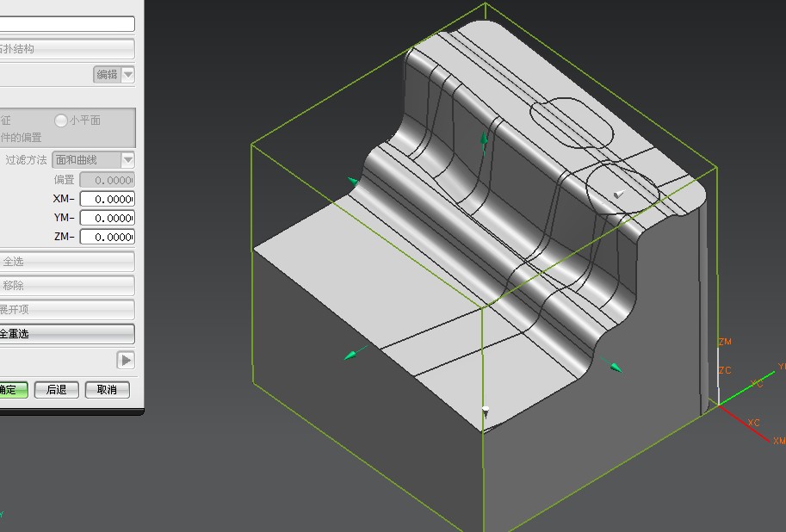Click the 偏置 offset value field

[108, 180]
